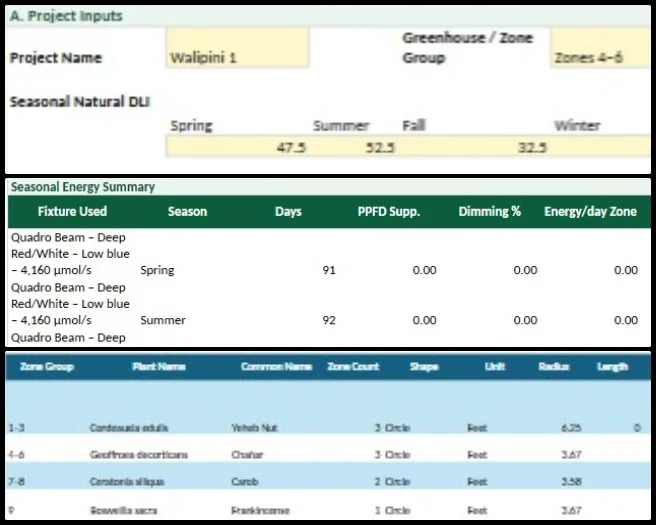Click the Chañar common name

[247, 454]
